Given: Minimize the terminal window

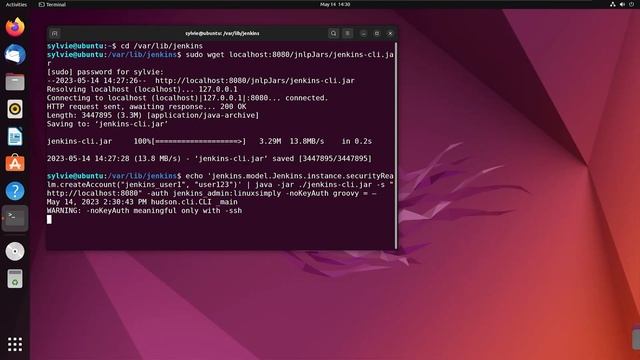Looking at the screenshot, I should pos(363,33).
